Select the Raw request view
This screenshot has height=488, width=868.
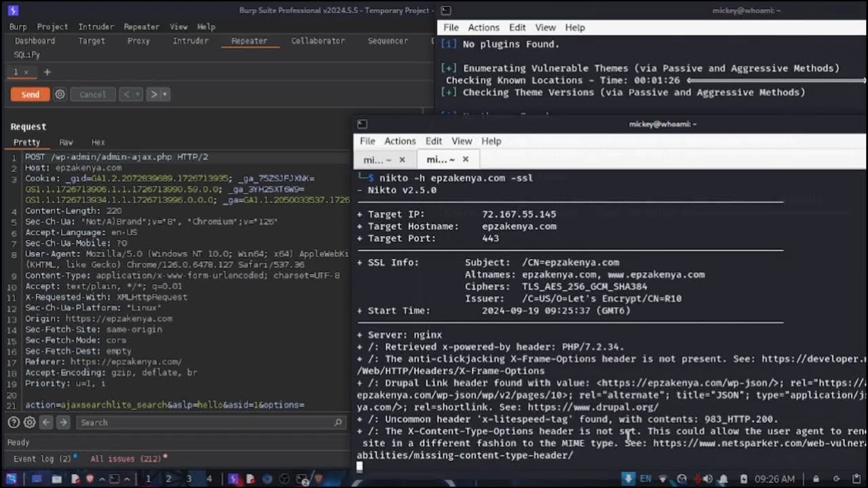pos(66,142)
